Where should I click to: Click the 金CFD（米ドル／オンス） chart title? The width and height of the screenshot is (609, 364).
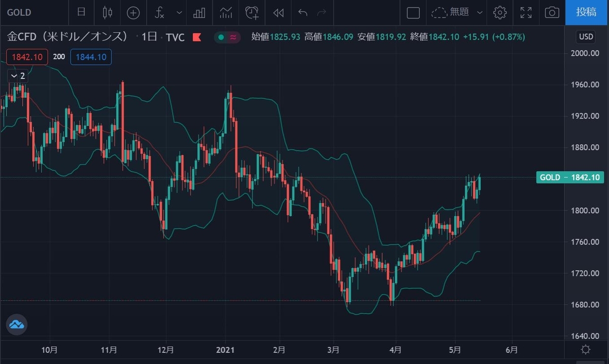[67, 37]
